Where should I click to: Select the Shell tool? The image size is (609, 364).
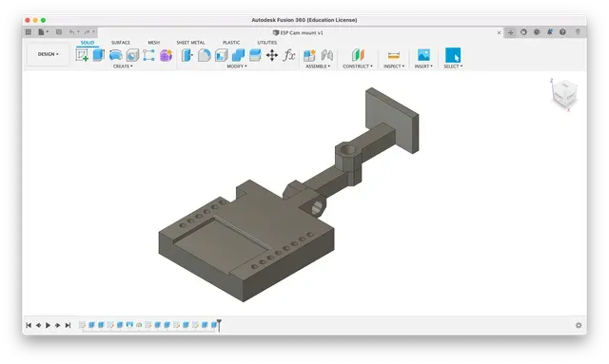pyautogui.click(x=222, y=55)
